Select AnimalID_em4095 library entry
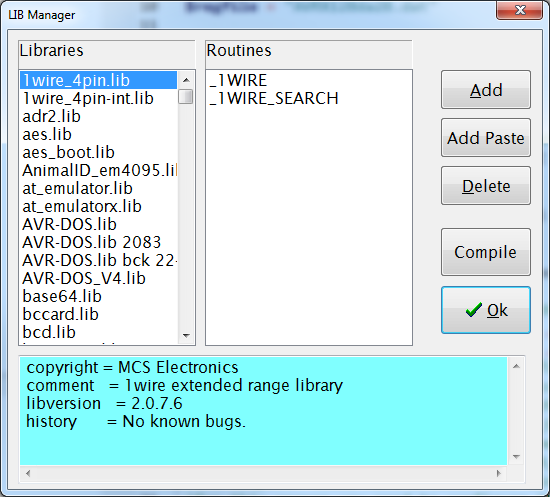Viewport: 550px width, 497px height. [x=99, y=170]
